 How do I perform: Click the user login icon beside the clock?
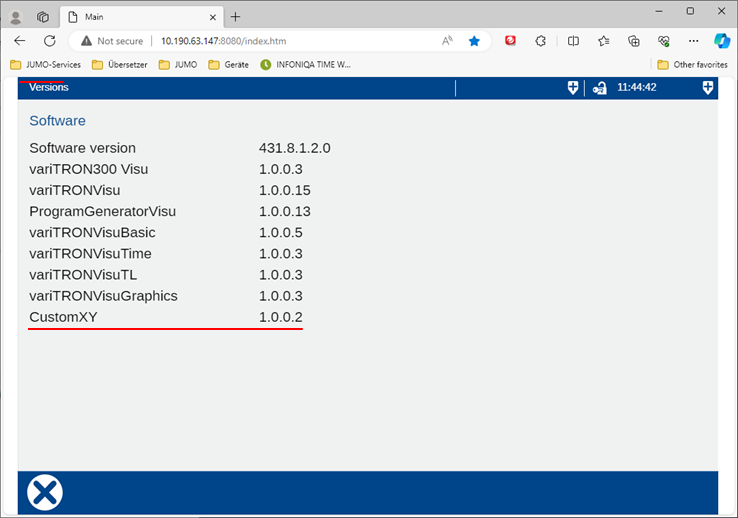click(x=599, y=88)
